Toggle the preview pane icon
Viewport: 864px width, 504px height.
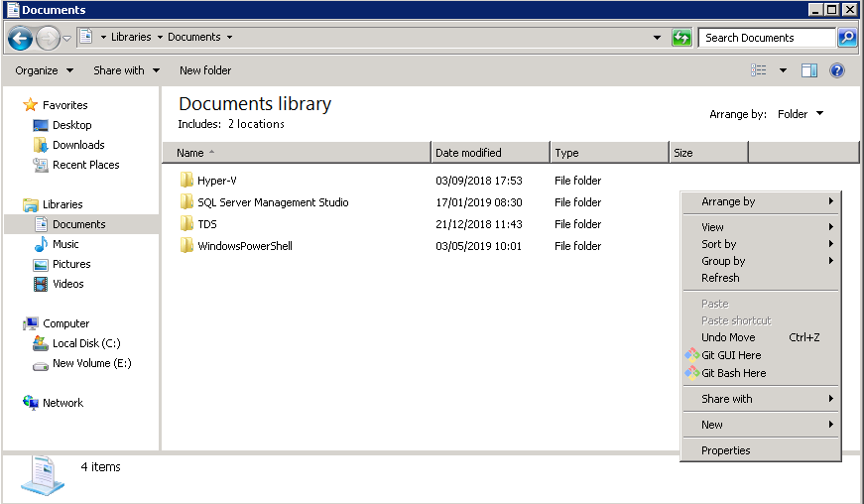[808, 70]
